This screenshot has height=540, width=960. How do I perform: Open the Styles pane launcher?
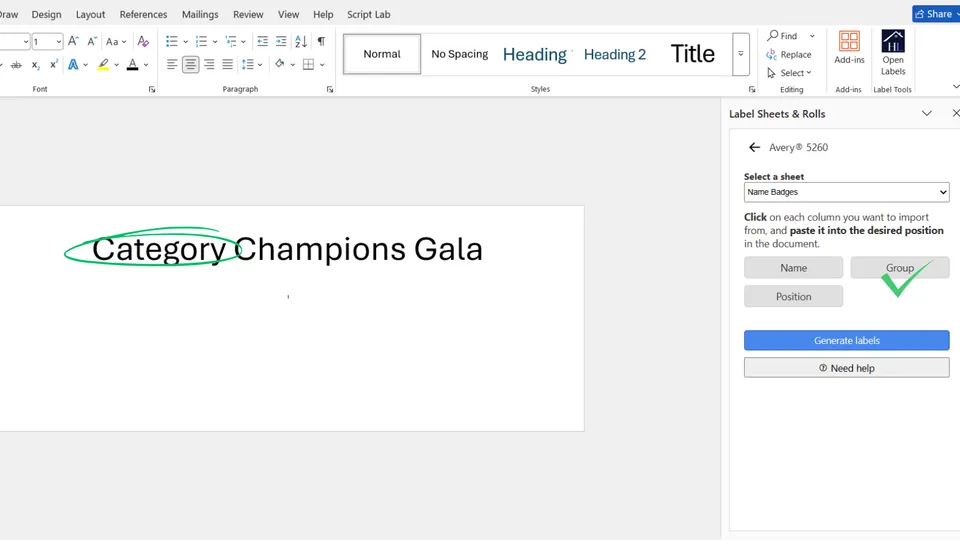pos(752,89)
